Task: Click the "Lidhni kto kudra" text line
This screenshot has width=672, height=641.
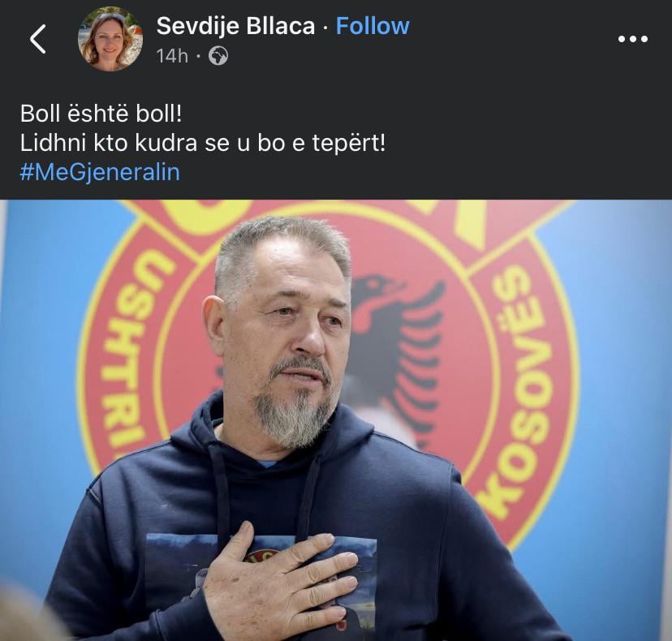Action: [x=203, y=143]
